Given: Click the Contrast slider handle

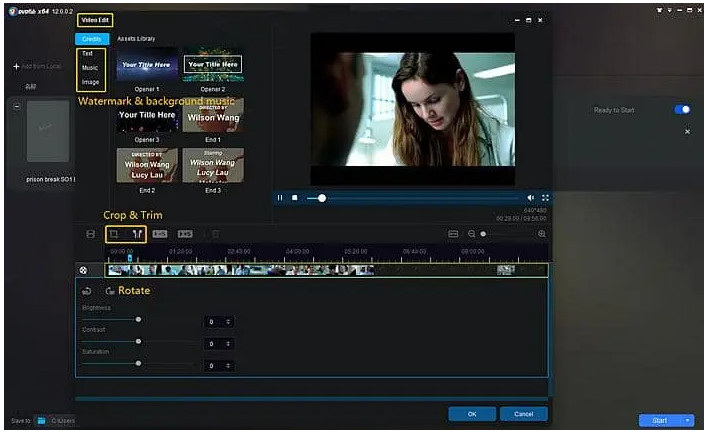Looking at the screenshot, I should 138,341.
